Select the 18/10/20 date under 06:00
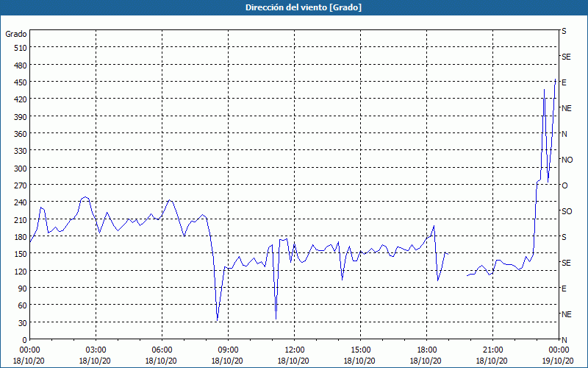Viewport: 588px width, 368px height. click(x=162, y=361)
